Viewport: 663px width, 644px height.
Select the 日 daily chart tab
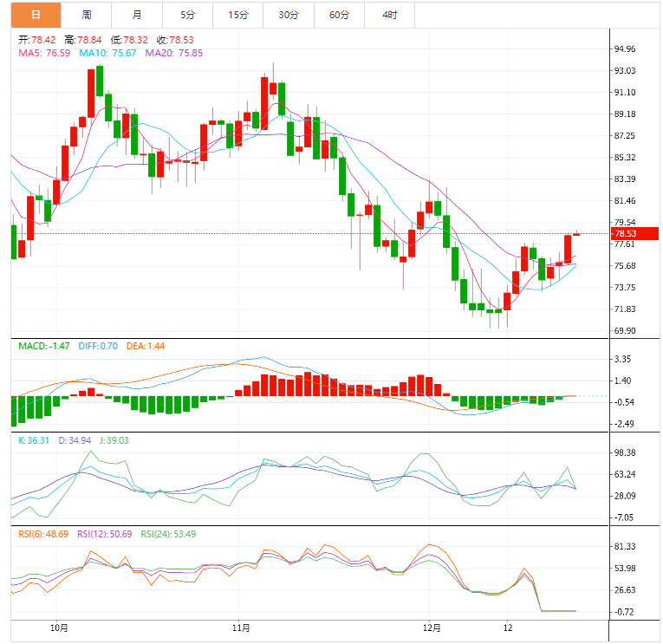click(x=35, y=16)
